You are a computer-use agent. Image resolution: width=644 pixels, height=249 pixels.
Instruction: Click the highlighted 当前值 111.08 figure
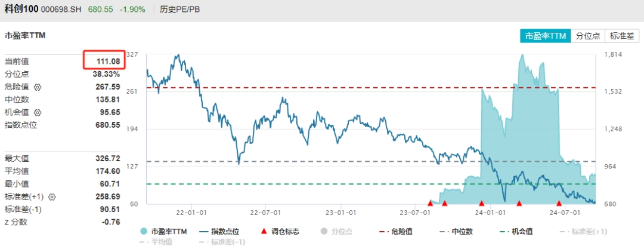tap(108, 61)
